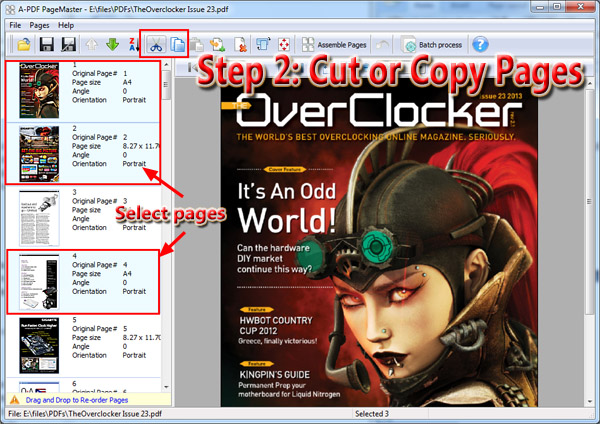Close the A-PDF PageMaster window
The image size is (600, 424).
(580, 7)
